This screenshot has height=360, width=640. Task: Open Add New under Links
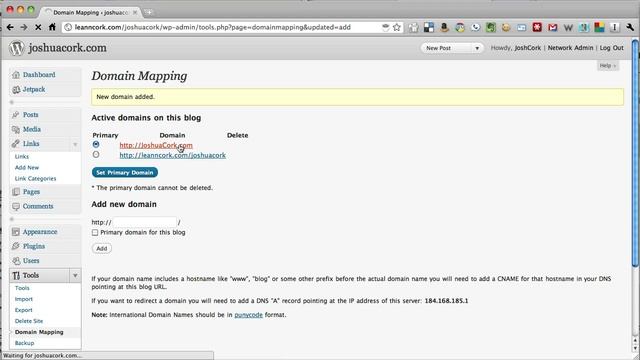(27, 168)
